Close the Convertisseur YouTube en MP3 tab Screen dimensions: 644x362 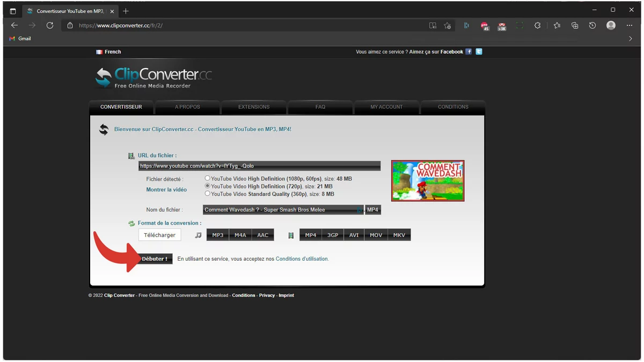click(x=112, y=11)
